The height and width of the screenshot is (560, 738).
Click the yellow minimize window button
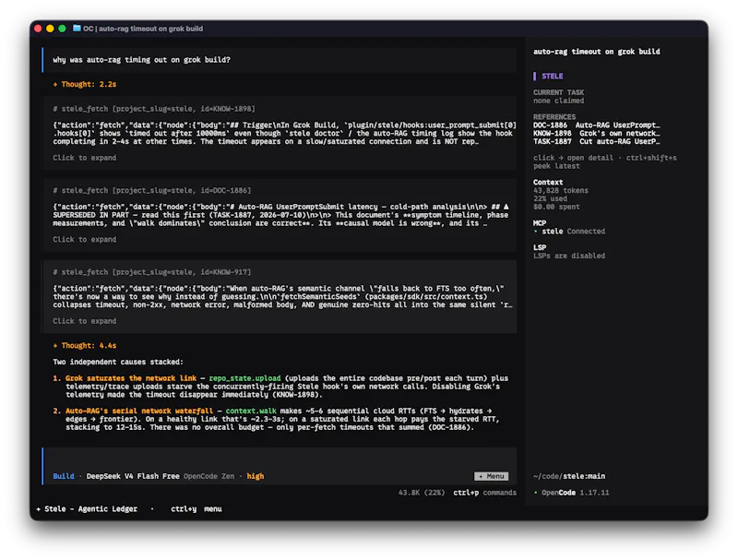[x=50, y=29]
